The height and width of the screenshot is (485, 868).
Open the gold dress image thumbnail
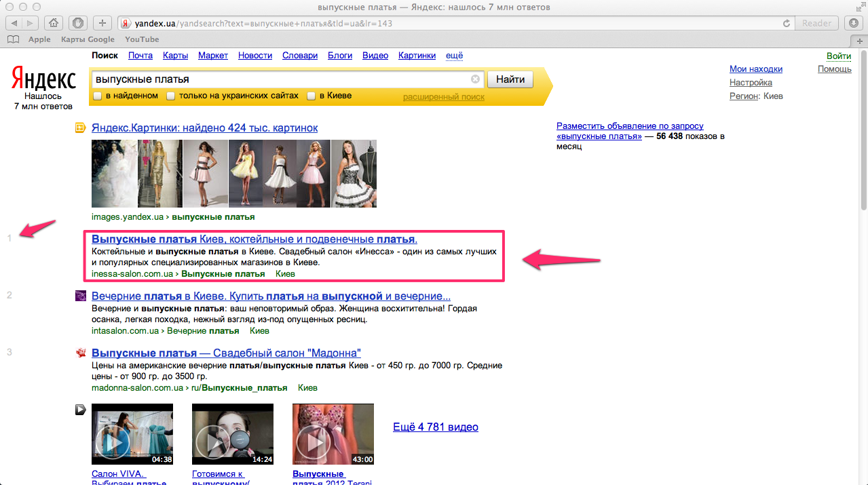160,174
